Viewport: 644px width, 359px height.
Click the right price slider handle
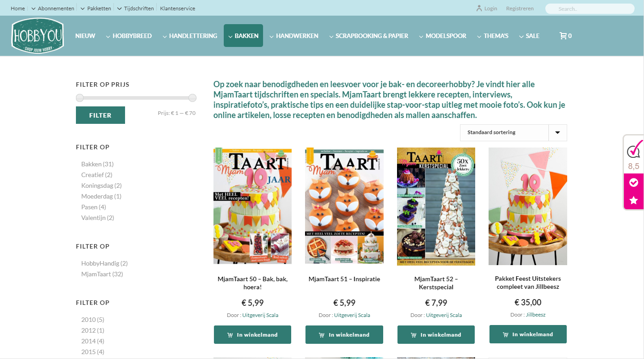192,98
